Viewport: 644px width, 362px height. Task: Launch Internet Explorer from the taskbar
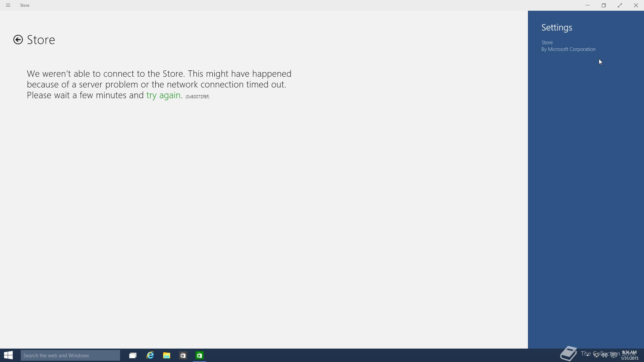pos(150,355)
